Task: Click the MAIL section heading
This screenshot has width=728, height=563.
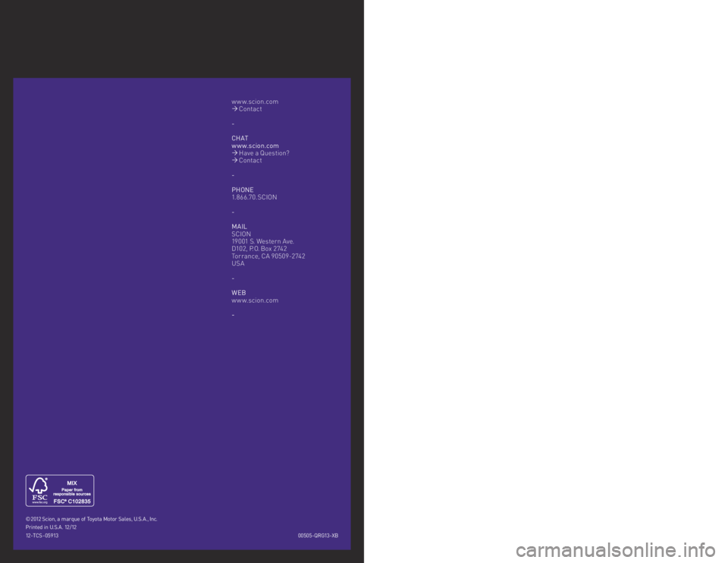Action: [239, 227]
